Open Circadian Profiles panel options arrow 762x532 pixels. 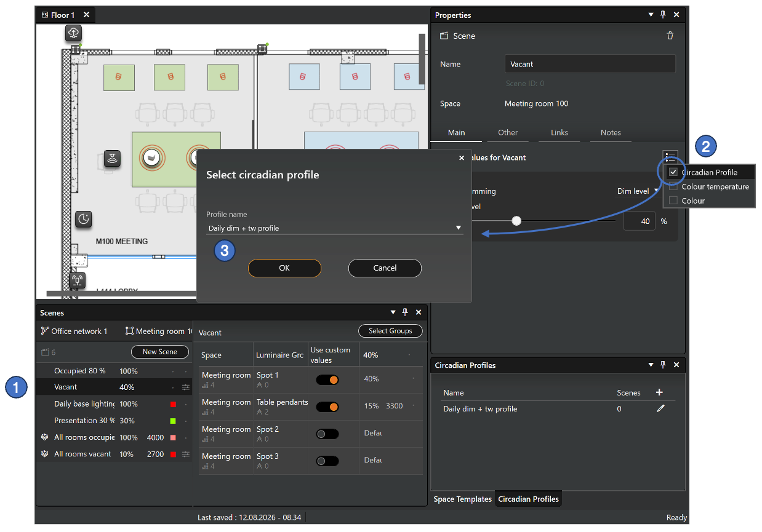(x=651, y=365)
